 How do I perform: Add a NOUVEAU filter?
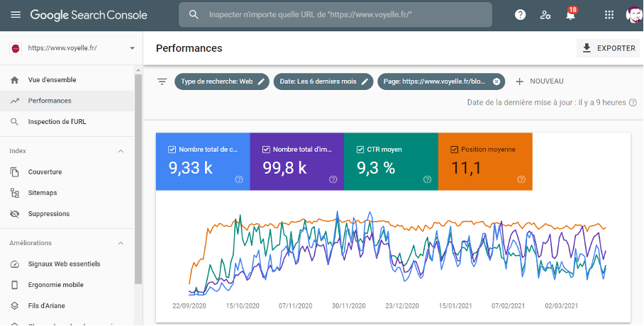point(539,81)
